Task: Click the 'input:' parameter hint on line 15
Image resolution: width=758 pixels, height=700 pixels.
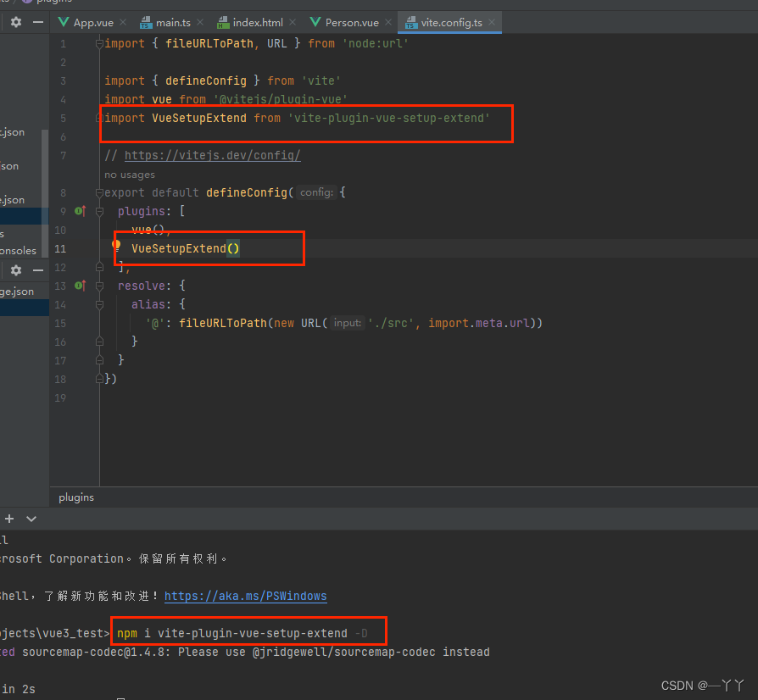Action: 348,323
